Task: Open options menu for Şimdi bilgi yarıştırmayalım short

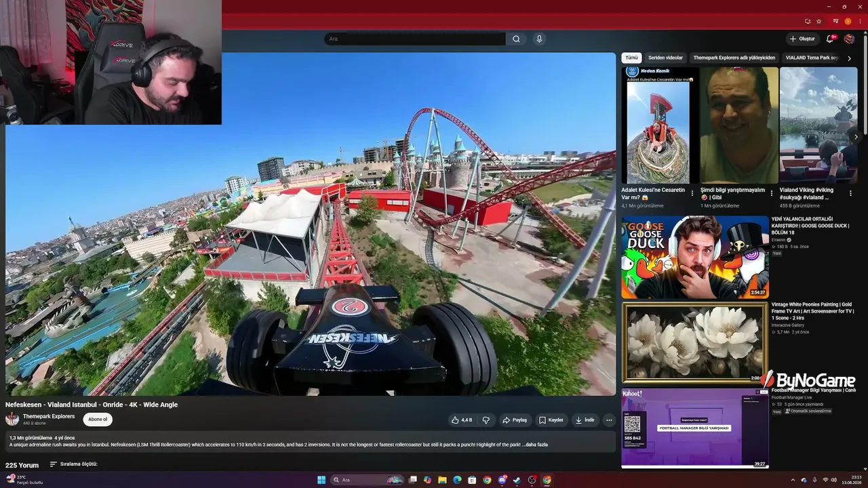Action: tap(772, 193)
